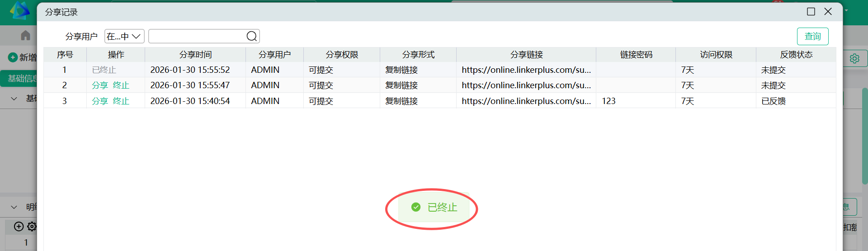Screen dimensions: 868x251
Task: Maximize the 分享记录 dialog
Action: [x=811, y=12]
